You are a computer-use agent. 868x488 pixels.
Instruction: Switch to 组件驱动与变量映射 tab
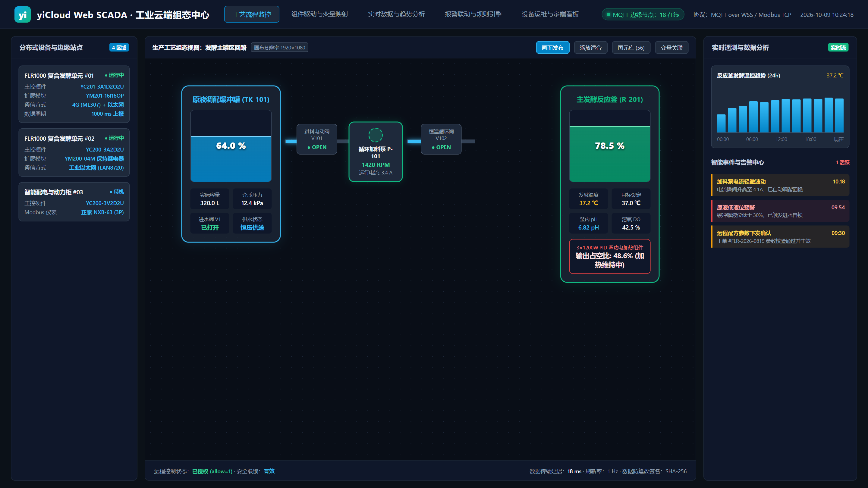coord(319,14)
